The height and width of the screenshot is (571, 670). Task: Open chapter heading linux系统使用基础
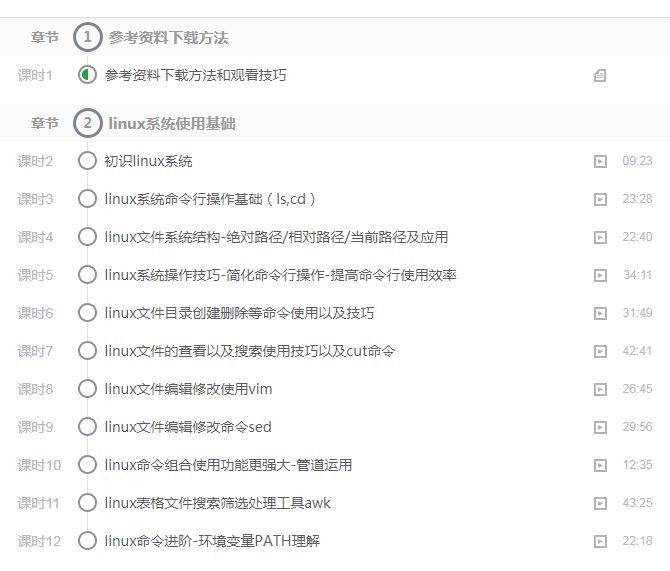pos(172,124)
